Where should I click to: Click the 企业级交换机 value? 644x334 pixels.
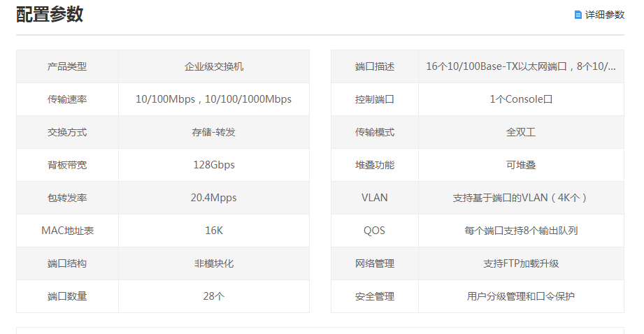point(214,66)
